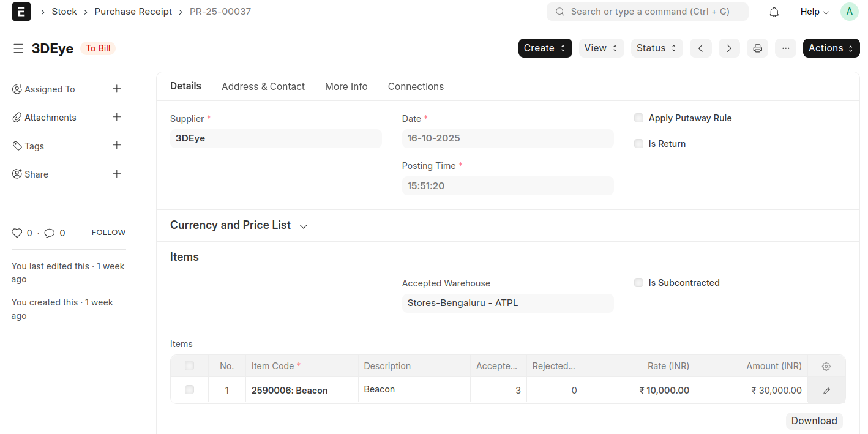Check the Is Subcontracted checkbox
Image resolution: width=868 pixels, height=434 pixels.
coord(639,283)
